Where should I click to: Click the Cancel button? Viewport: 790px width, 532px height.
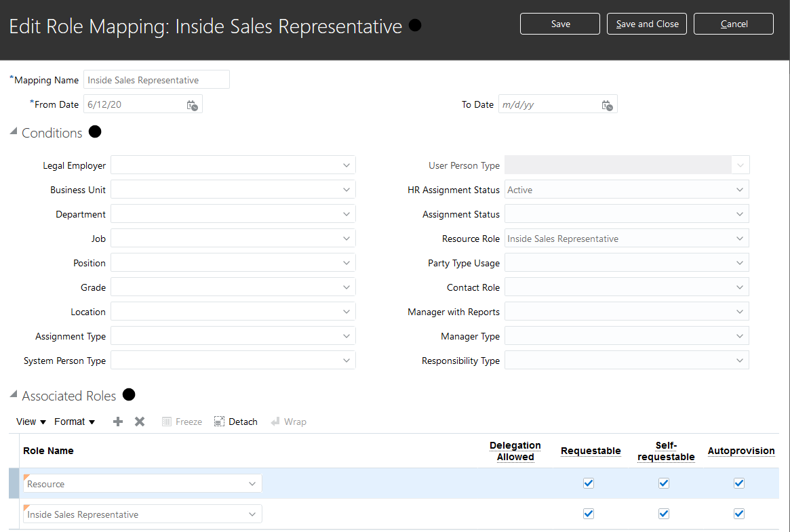coord(734,24)
